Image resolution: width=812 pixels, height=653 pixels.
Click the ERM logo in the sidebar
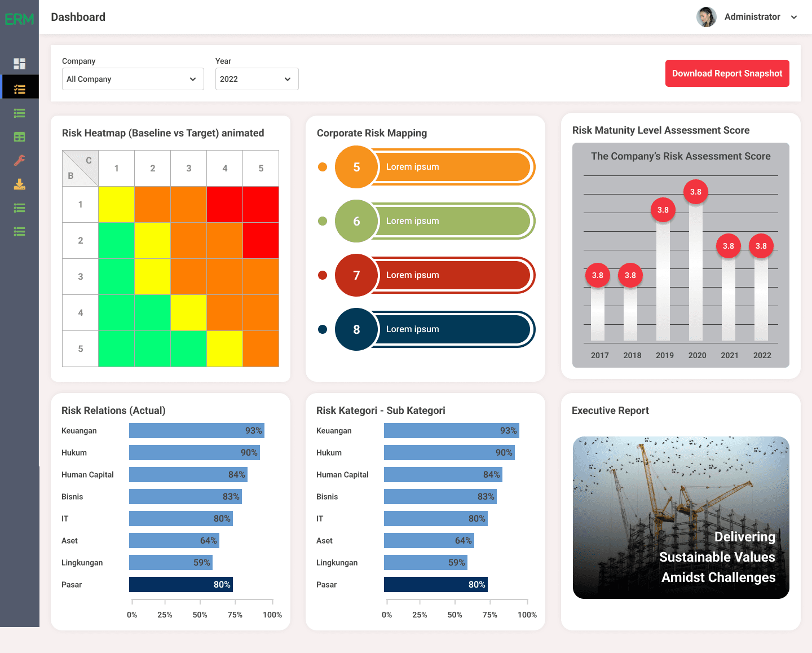coord(19,19)
